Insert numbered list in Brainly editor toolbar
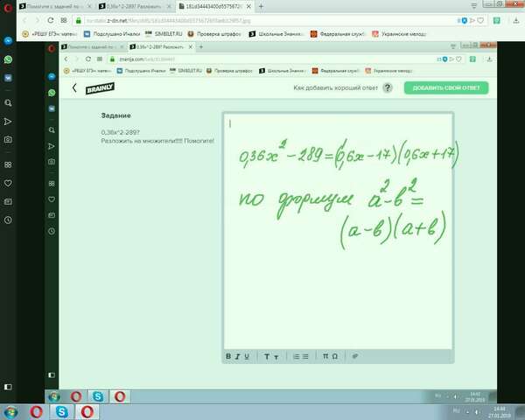 click(x=296, y=356)
